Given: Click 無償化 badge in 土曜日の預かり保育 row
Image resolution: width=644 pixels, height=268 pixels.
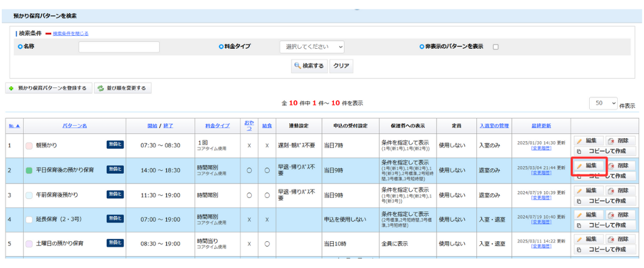Looking at the screenshot, I should pos(115,243).
